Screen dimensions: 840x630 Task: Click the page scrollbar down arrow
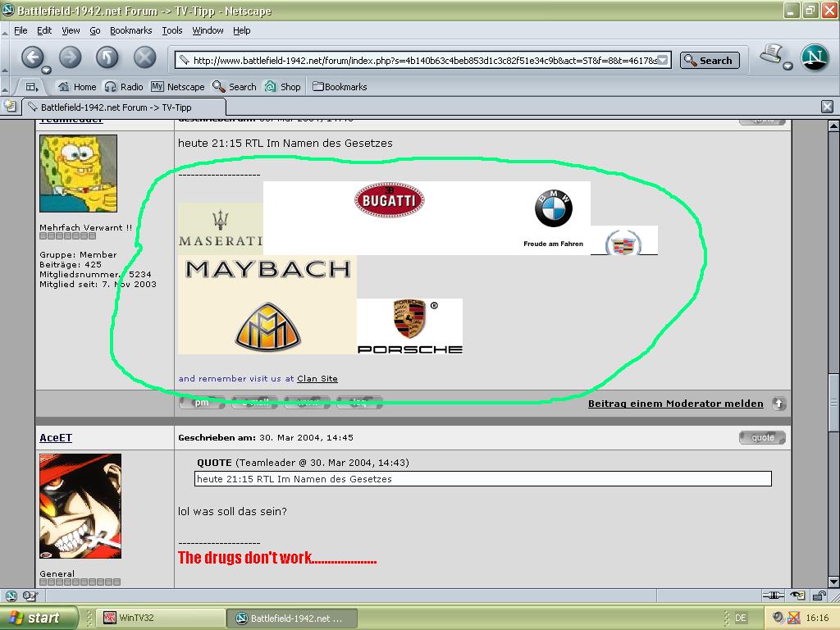(833, 582)
